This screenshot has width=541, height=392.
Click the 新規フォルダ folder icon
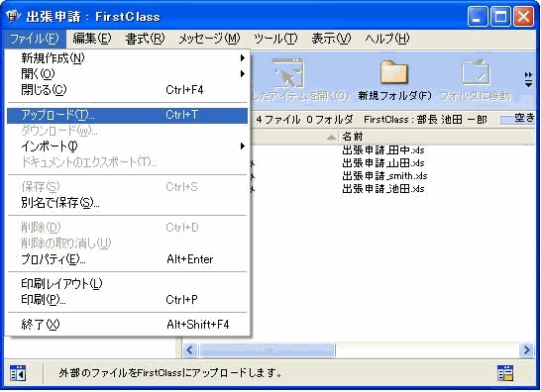pyautogui.click(x=394, y=72)
